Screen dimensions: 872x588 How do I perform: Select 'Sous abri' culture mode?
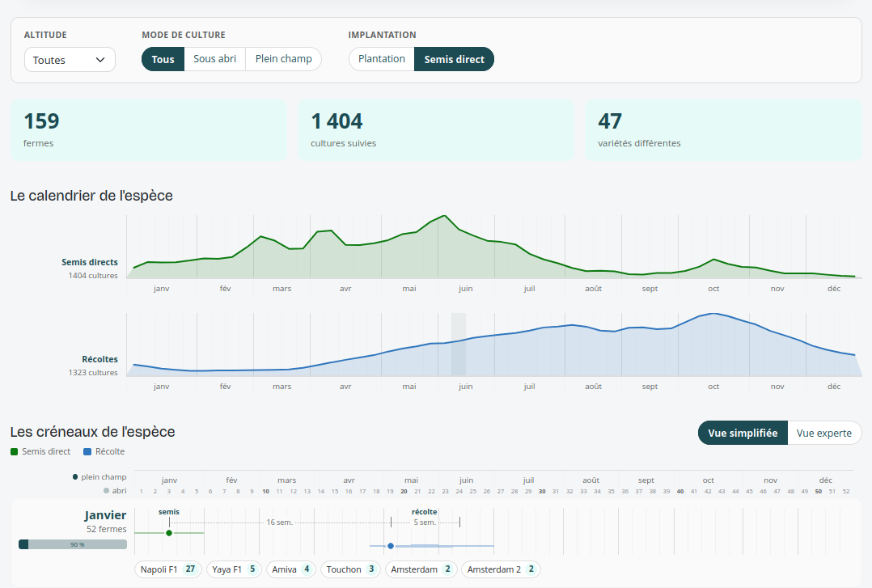pos(214,59)
